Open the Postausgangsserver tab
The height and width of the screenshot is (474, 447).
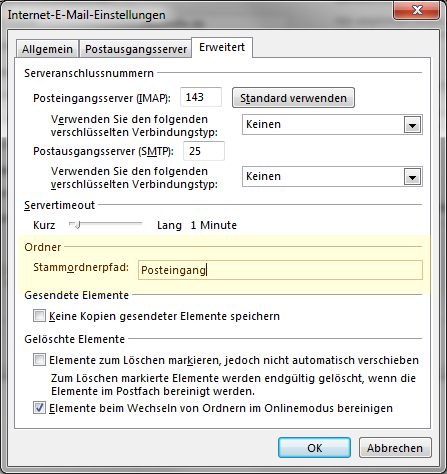coord(136,49)
